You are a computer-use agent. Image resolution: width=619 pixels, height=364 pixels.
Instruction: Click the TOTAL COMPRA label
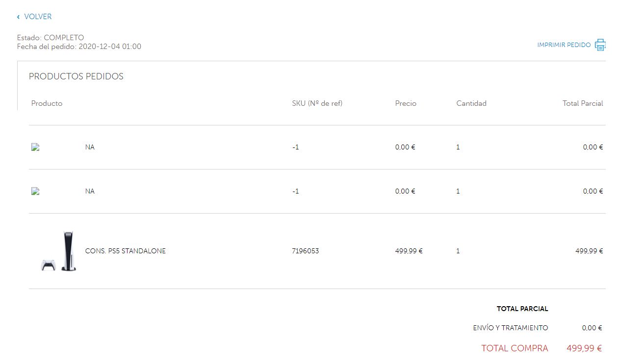(x=515, y=348)
